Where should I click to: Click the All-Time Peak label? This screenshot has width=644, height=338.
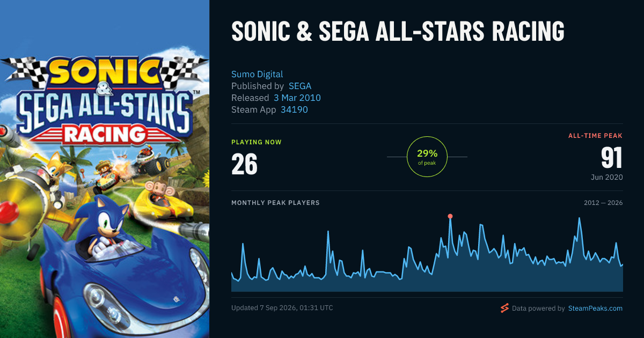pos(596,136)
